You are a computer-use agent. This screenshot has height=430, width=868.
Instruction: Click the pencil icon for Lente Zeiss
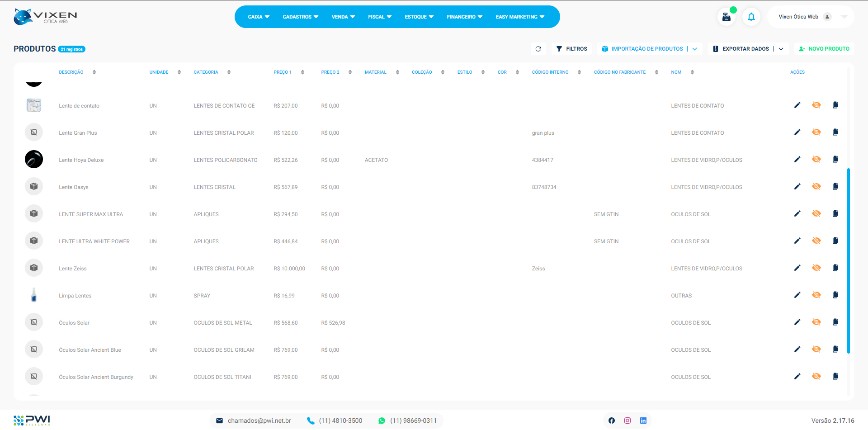[797, 268]
